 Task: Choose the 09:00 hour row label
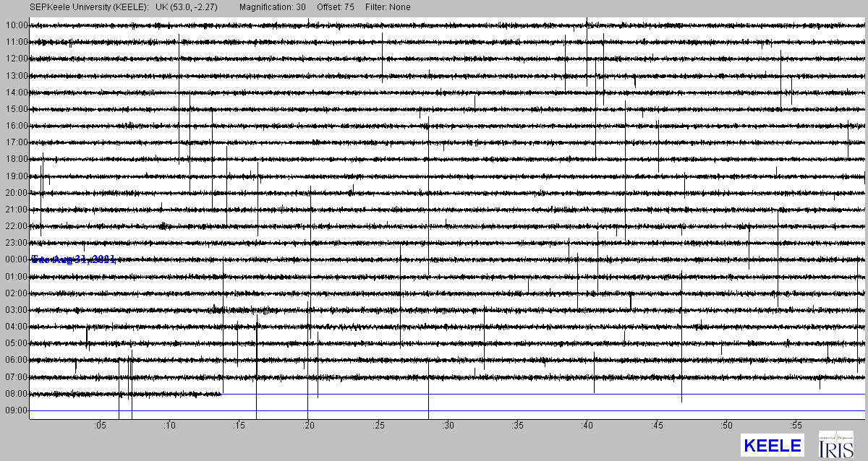point(16,410)
